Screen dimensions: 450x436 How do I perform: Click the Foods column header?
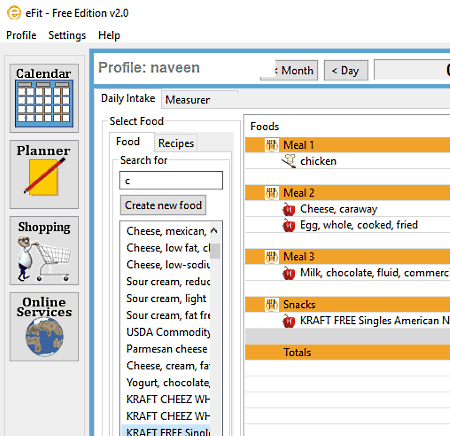click(x=265, y=126)
